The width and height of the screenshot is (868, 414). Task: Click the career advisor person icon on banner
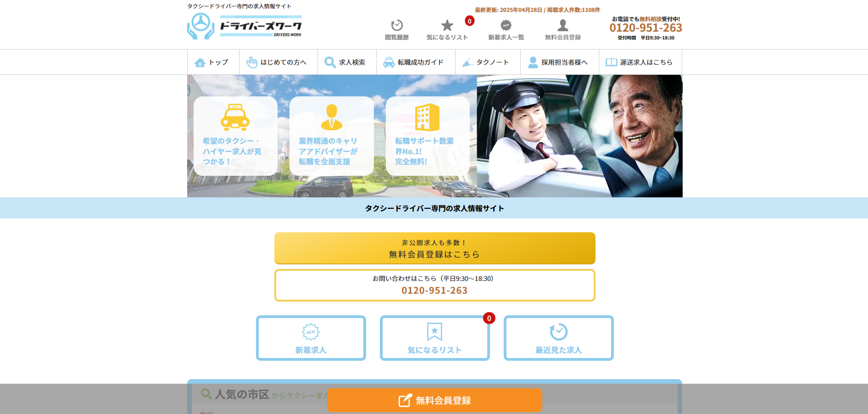(331, 117)
